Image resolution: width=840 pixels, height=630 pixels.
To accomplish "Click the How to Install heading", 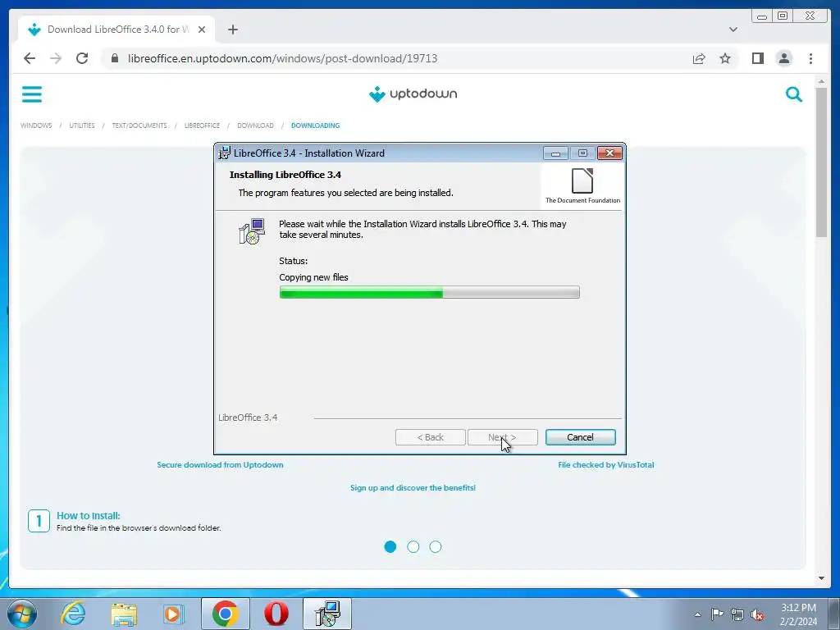I will click(x=89, y=515).
